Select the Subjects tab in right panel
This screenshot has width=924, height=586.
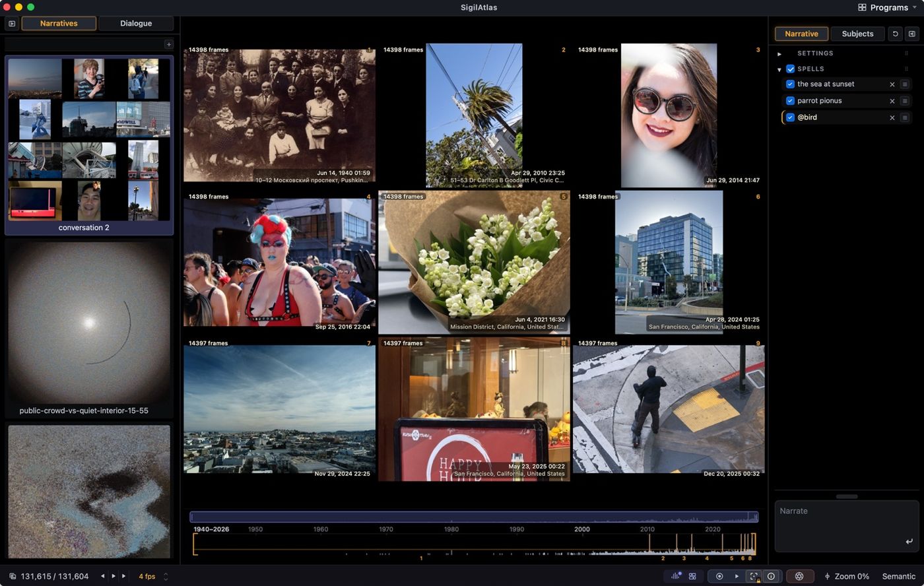(857, 34)
